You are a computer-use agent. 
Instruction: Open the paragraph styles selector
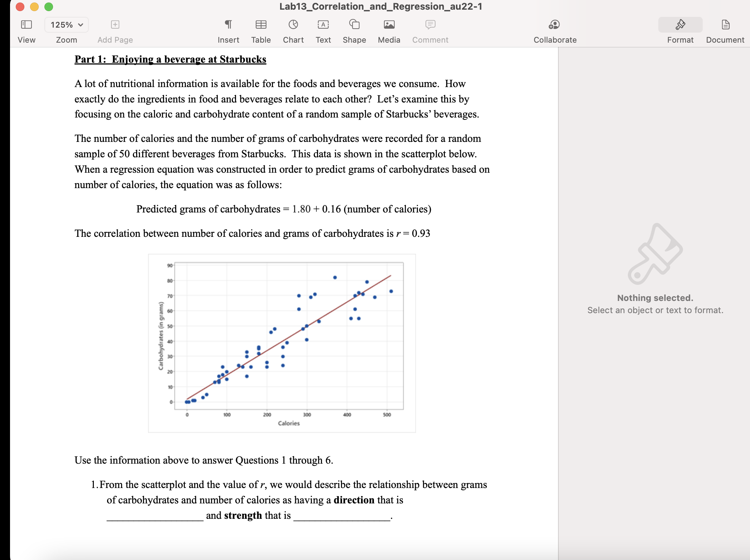tap(229, 24)
